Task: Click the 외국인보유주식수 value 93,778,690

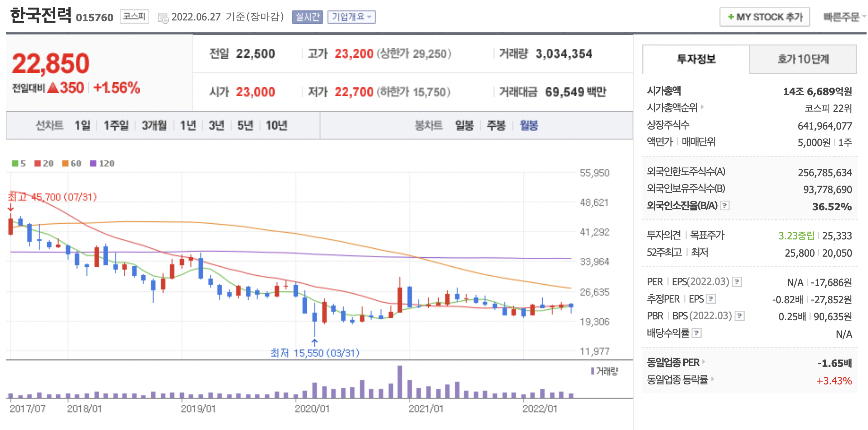Action: click(827, 190)
